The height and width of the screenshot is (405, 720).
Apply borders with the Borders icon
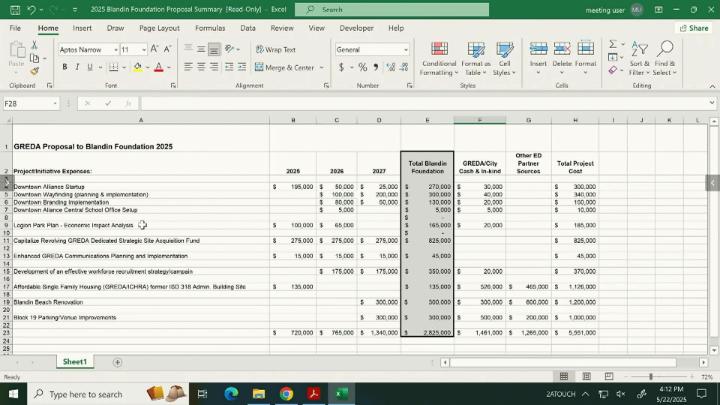point(113,67)
